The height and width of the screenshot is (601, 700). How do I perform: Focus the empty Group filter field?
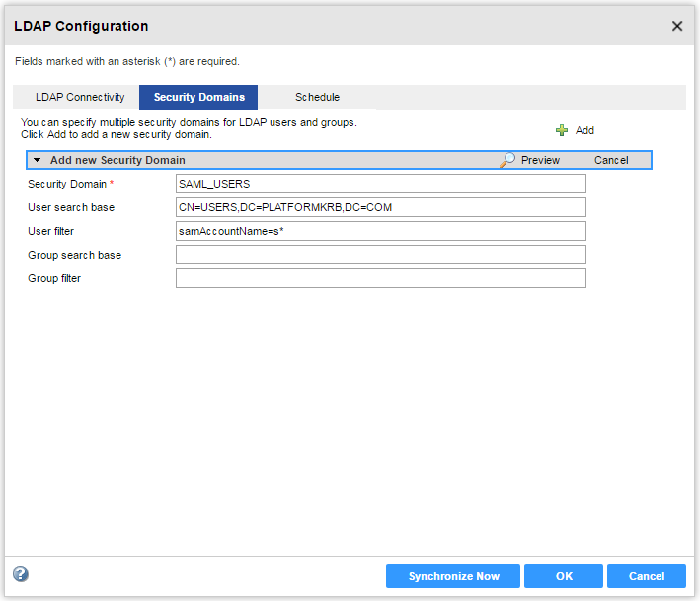tap(380, 278)
